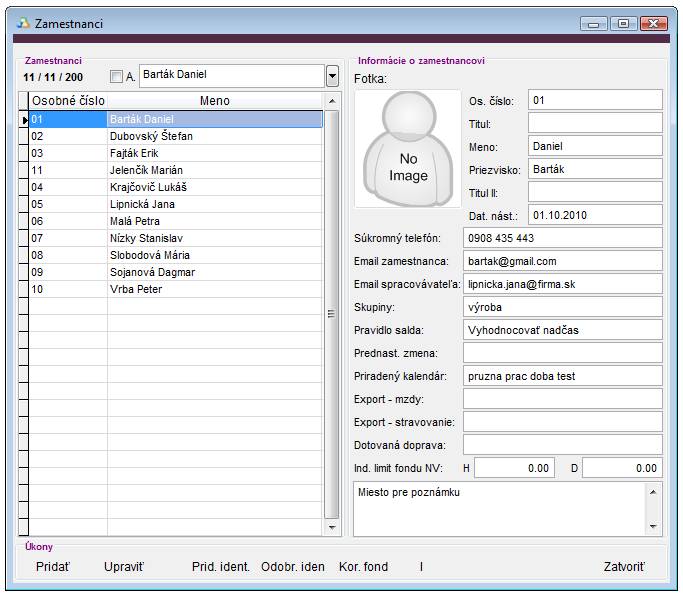Click the Upraviť button
This screenshot has width=683, height=597.
pyautogui.click(x=124, y=567)
